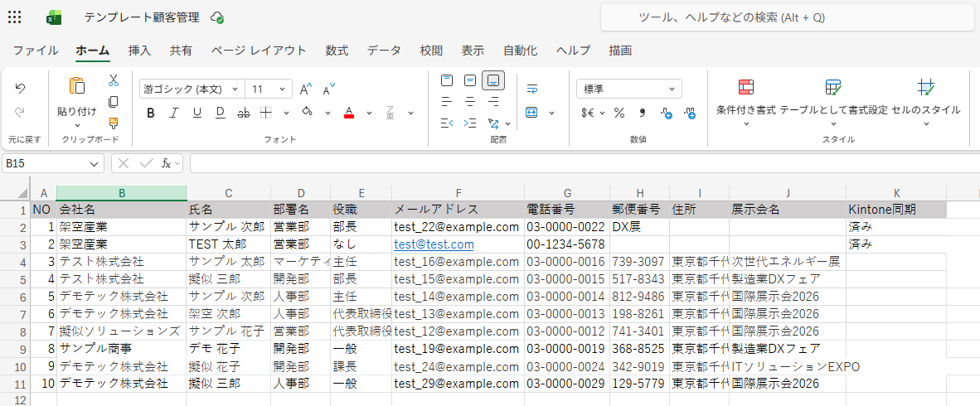Viewport: 980px width, 406px height.
Task: Toggle Top Align for cells
Action: pyautogui.click(x=447, y=80)
